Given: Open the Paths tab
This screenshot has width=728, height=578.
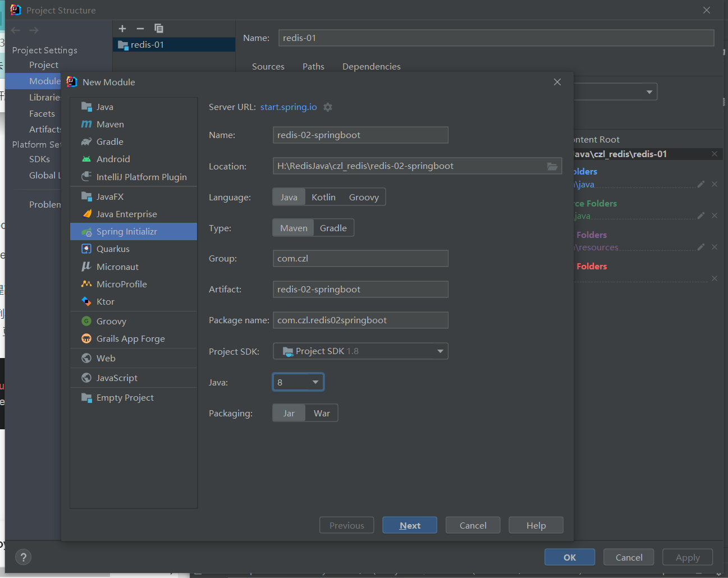Looking at the screenshot, I should point(313,66).
